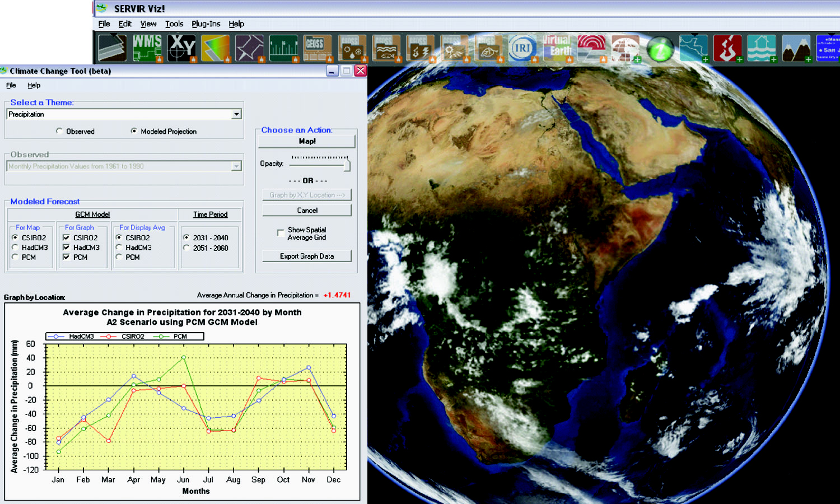Open the Plug-Ins menu
This screenshot has height=504, width=840.
pos(206,24)
